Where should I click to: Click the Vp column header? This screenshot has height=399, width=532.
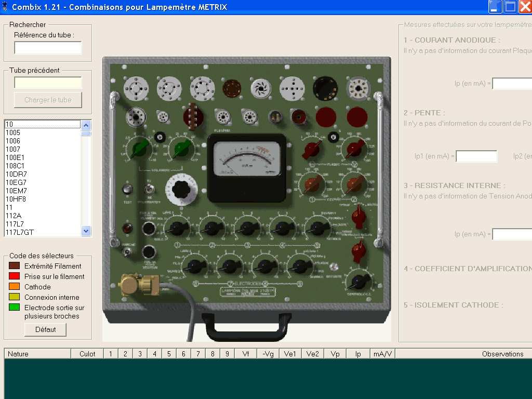pyautogui.click(x=335, y=354)
